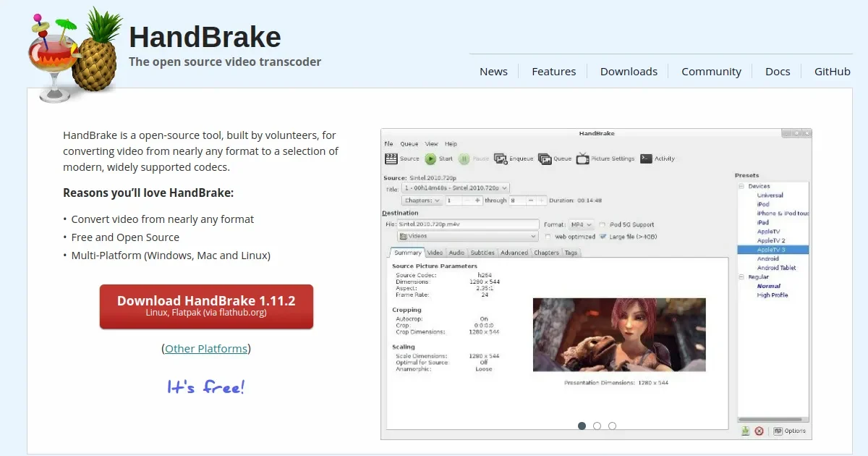Click the green Start encode icon
Screen dimensions: 868x456
(430, 159)
